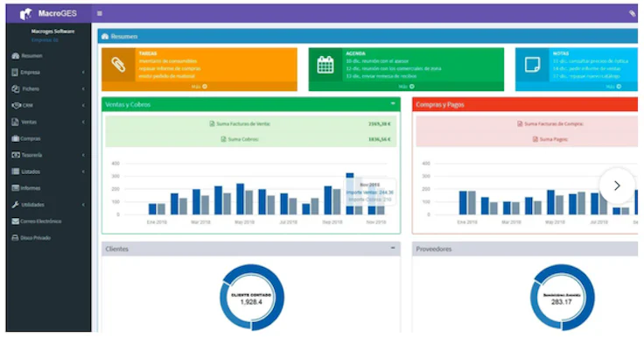Collapse the Clientes panel

[x=393, y=248]
